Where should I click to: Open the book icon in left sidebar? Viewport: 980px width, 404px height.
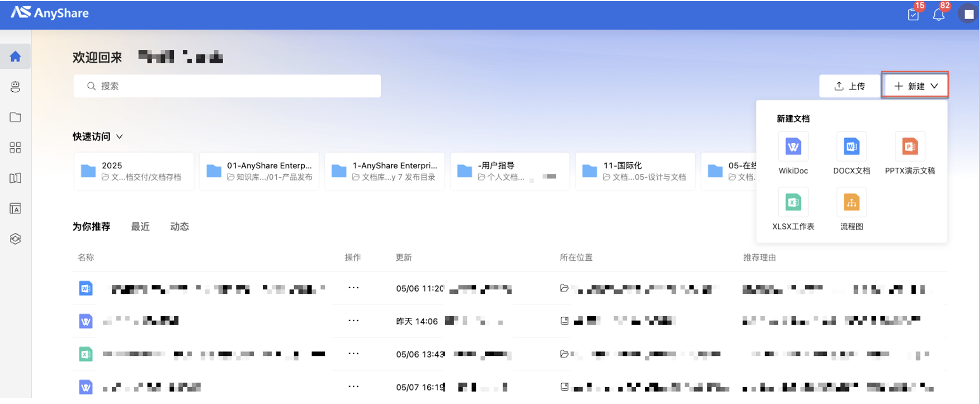click(15, 178)
